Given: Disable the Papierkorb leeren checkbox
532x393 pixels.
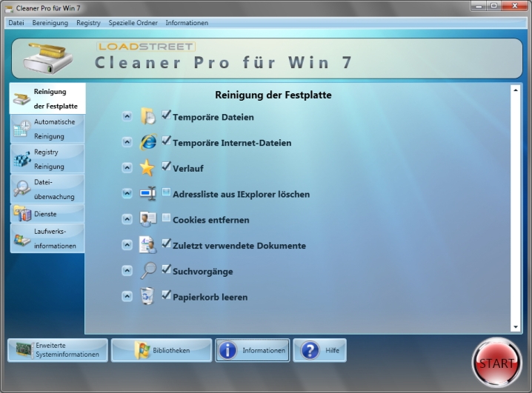Looking at the screenshot, I should [166, 295].
